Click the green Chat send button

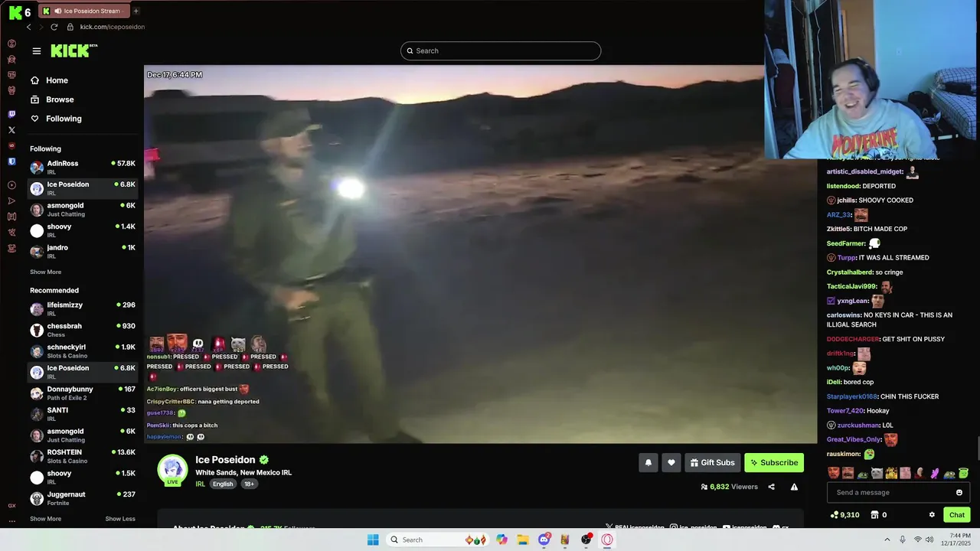tap(957, 515)
